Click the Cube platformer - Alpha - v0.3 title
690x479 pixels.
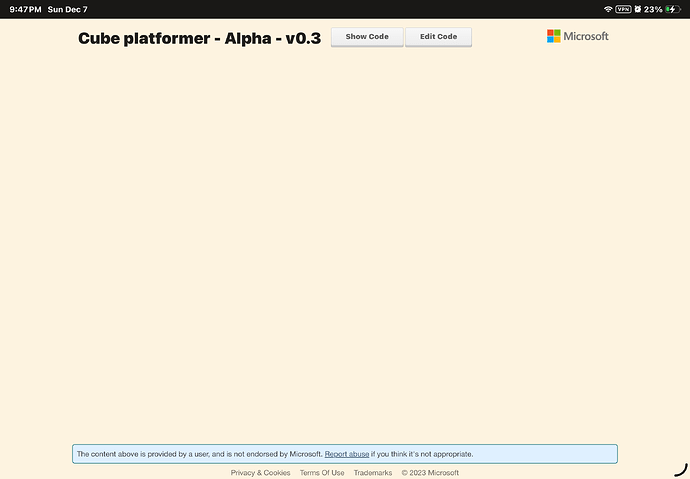click(x=199, y=38)
